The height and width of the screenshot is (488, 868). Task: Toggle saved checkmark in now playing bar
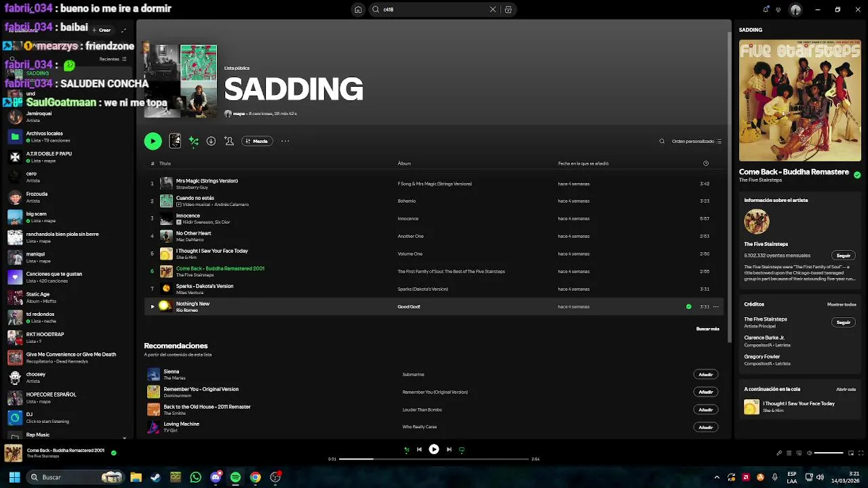113,453
